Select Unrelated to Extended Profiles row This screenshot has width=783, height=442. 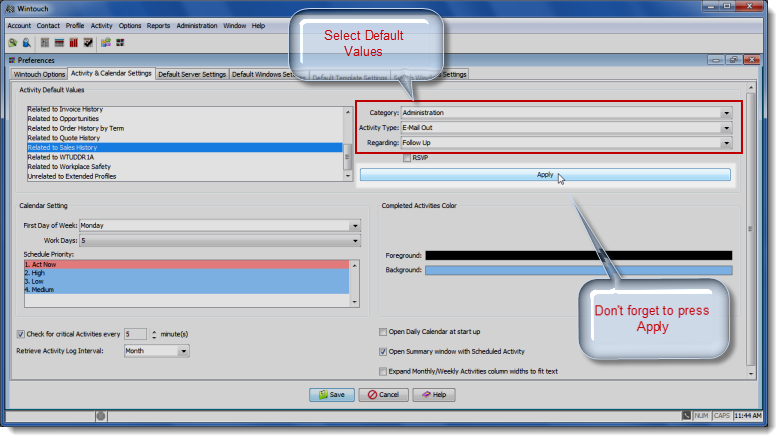tap(185, 177)
